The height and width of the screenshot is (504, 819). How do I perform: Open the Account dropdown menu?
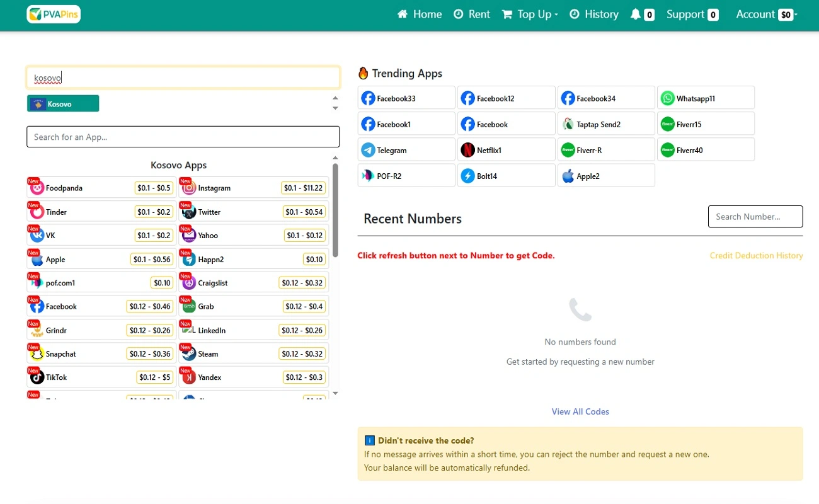click(767, 14)
